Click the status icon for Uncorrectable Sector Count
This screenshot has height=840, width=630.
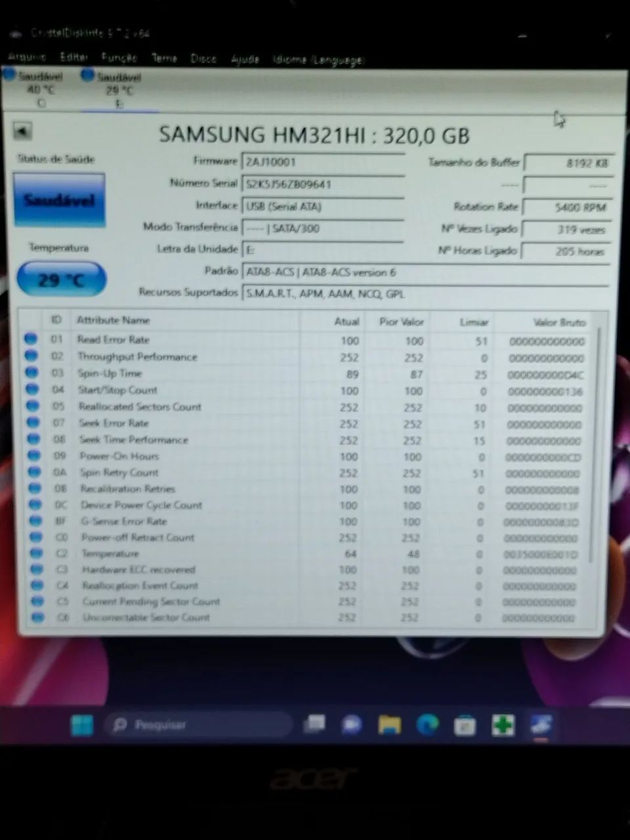pyautogui.click(x=38, y=617)
